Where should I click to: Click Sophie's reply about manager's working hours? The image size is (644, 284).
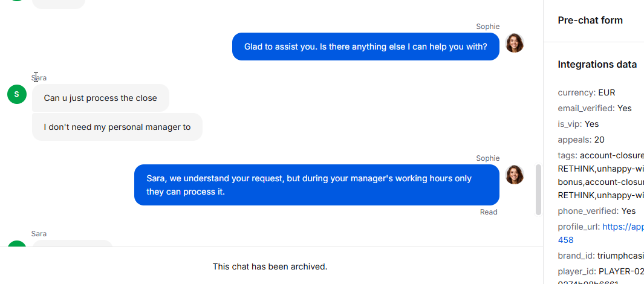(316, 185)
